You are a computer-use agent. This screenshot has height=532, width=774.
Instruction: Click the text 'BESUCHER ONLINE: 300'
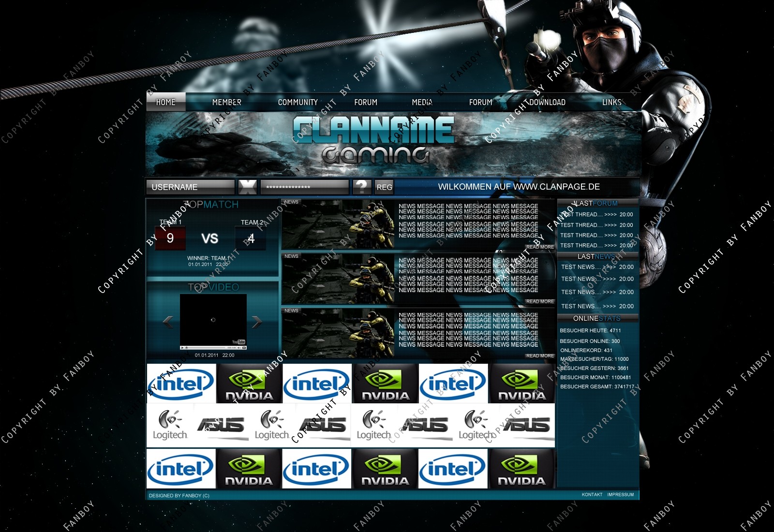(x=590, y=341)
